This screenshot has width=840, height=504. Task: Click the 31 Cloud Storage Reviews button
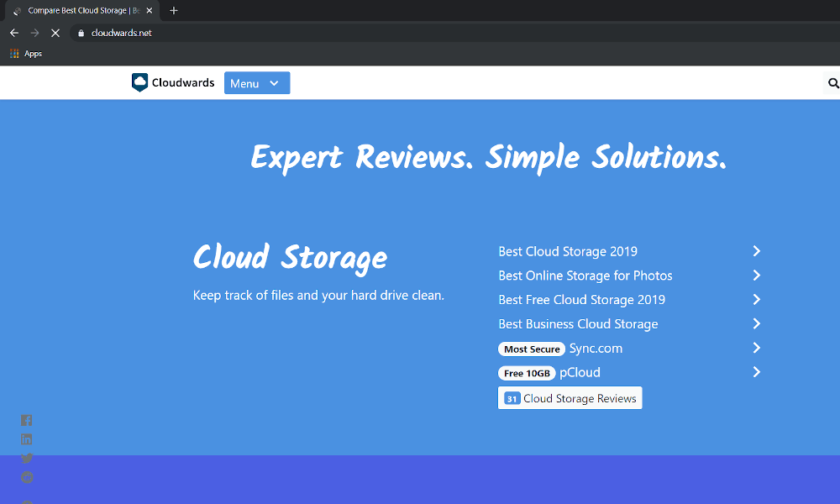pyautogui.click(x=570, y=398)
